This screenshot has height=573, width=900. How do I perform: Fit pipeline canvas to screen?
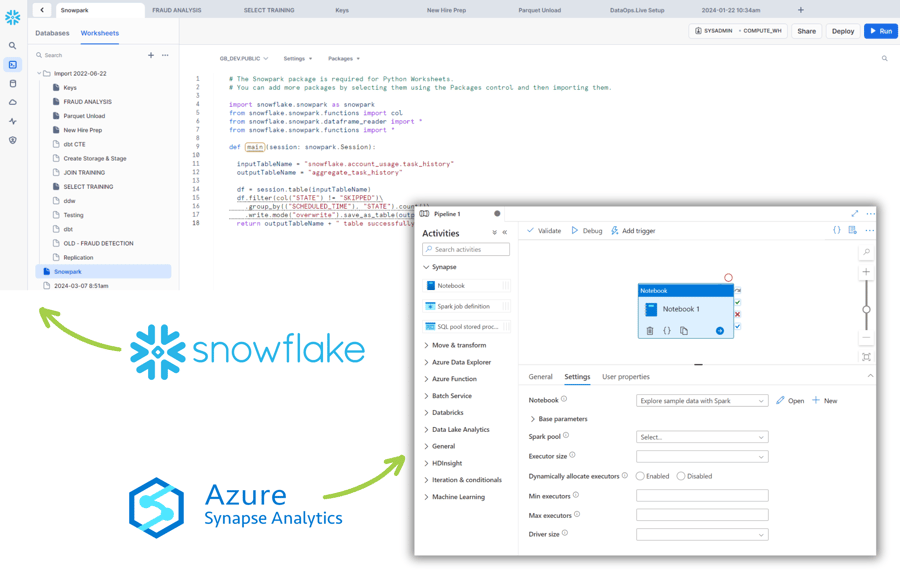click(x=866, y=357)
